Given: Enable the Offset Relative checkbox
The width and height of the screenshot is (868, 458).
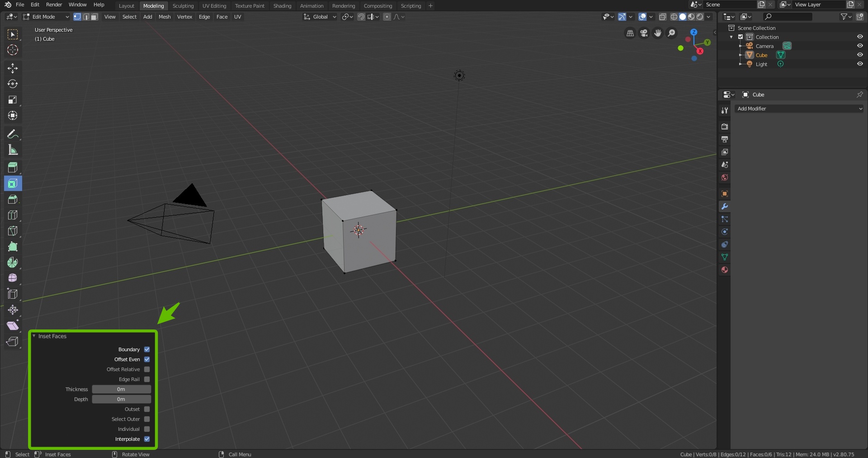Looking at the screenshot, I should click(147, 369).
